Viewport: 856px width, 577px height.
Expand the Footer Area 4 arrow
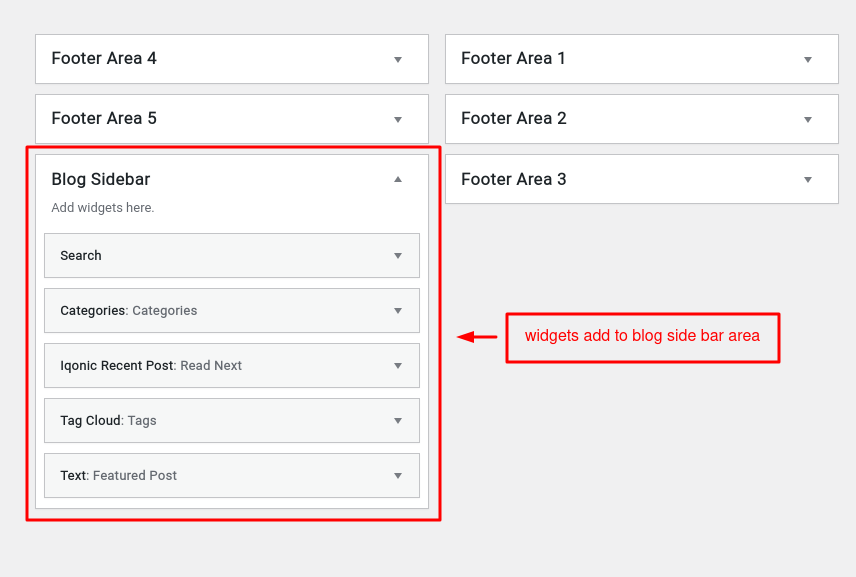click(398, 60)
